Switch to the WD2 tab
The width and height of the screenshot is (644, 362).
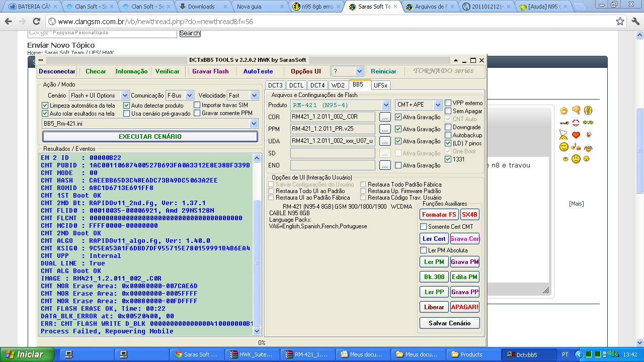[338, 85]
